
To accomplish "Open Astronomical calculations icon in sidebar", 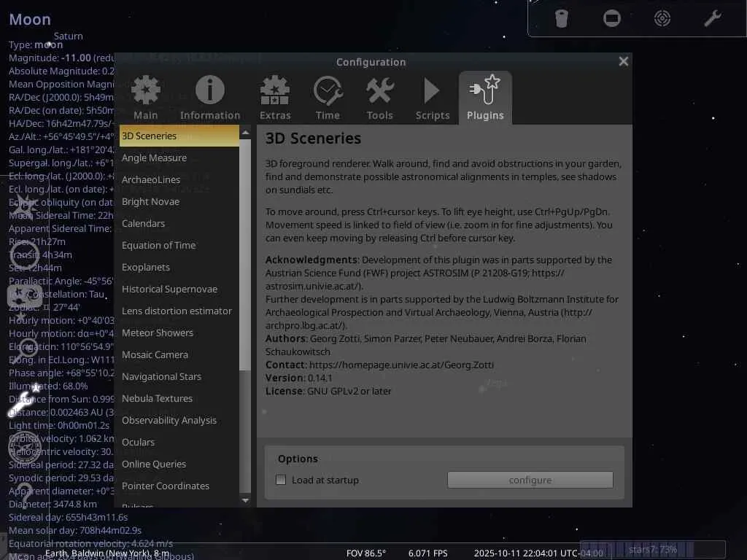I will [x=25, y=447].
